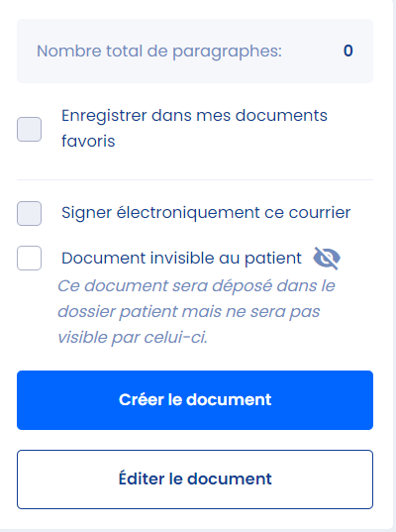Click the word 'courrier' in signature option
The width and height of the screenshot is (396, 532).
(x=320, y=213)
